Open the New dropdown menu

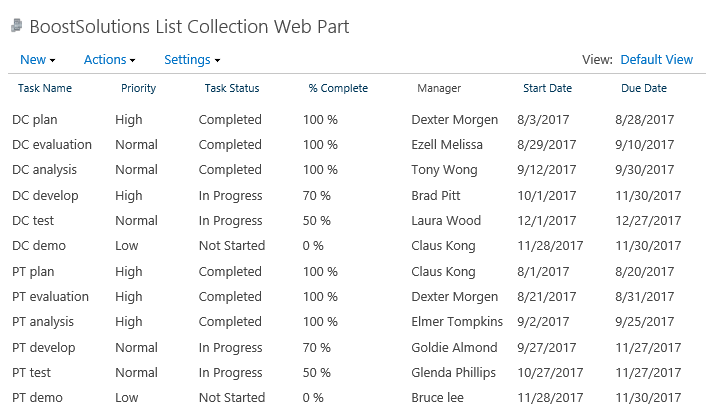pos(38,60)
